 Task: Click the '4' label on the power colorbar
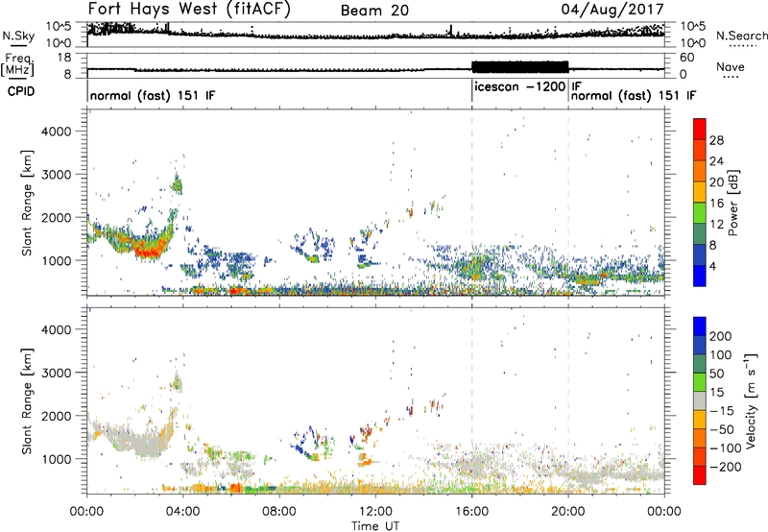pyautogui.click(x=713, y=266)
